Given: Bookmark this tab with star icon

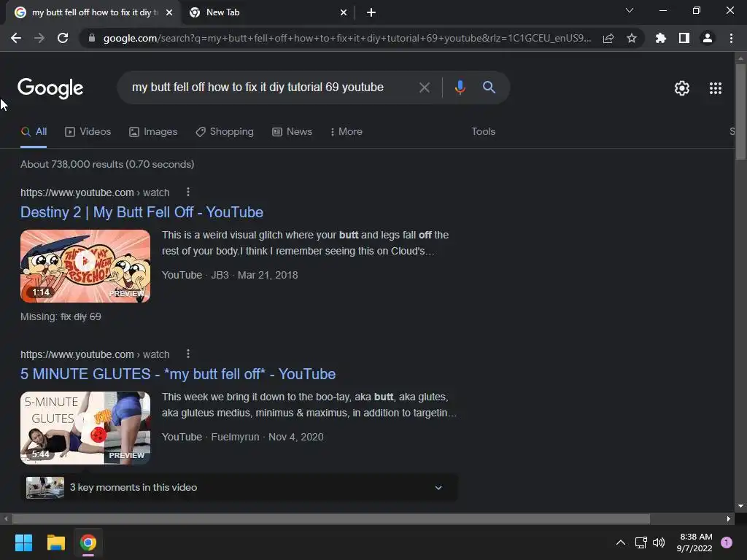Looking at the screenshot, I should 632,38.
